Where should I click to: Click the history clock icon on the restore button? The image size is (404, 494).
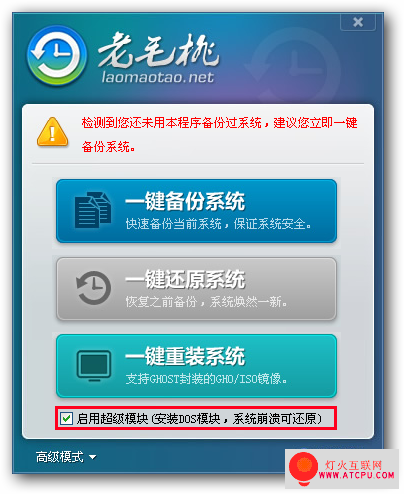coord(94,288)
